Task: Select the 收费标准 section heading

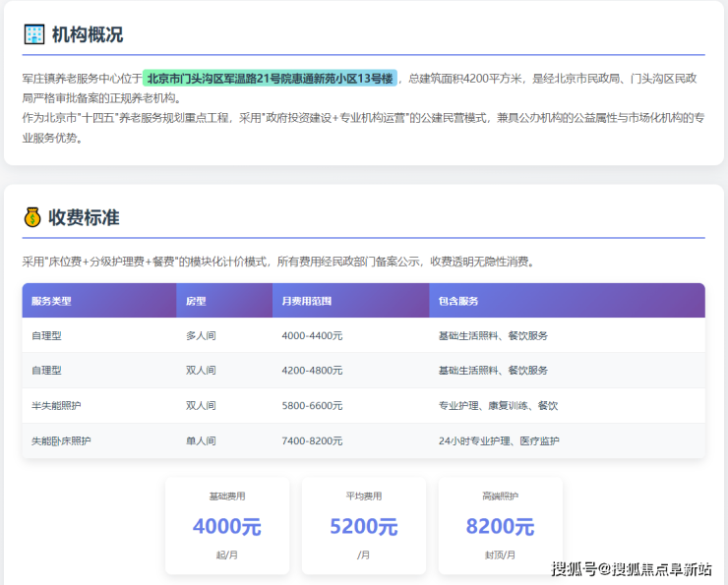Action: point(84,217)
